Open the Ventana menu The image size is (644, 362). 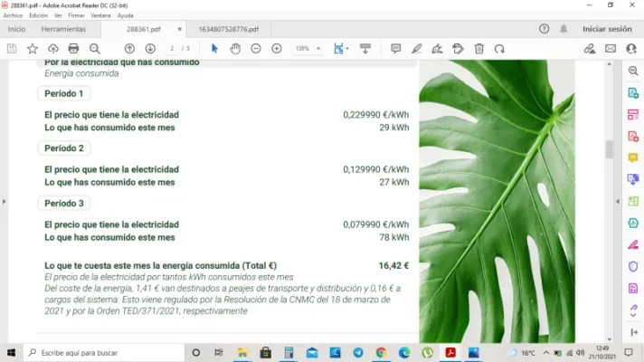100,15
